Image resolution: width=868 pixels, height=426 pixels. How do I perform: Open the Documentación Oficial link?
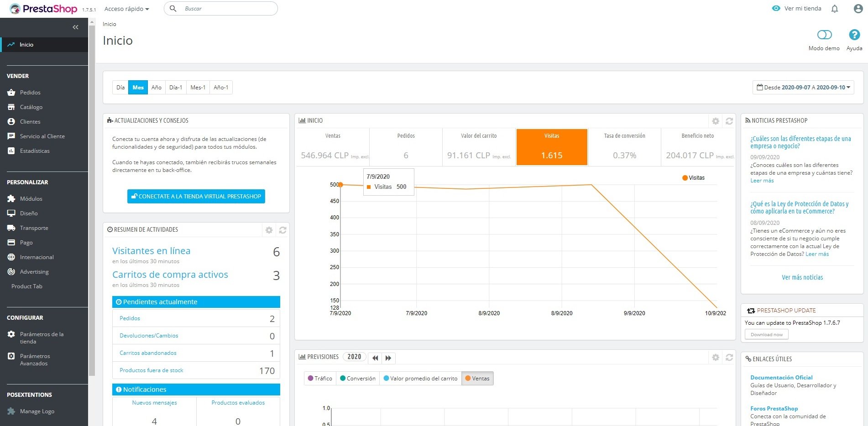click(x=781, y=378)
